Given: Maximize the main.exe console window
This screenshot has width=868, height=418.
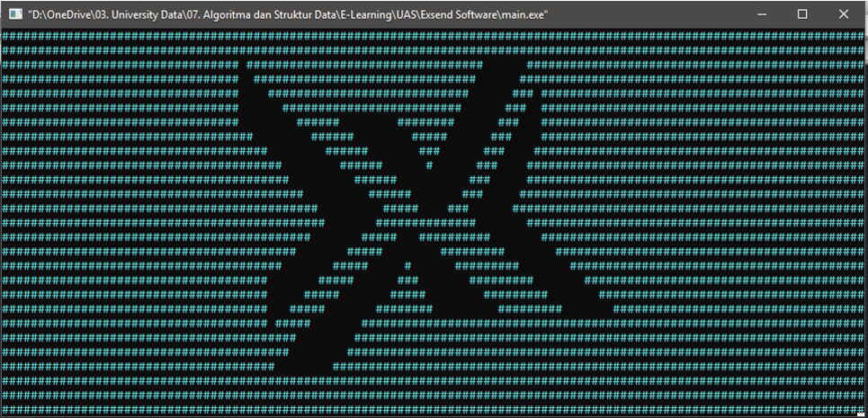Looking at the screenshot, I should coord(802,14).
